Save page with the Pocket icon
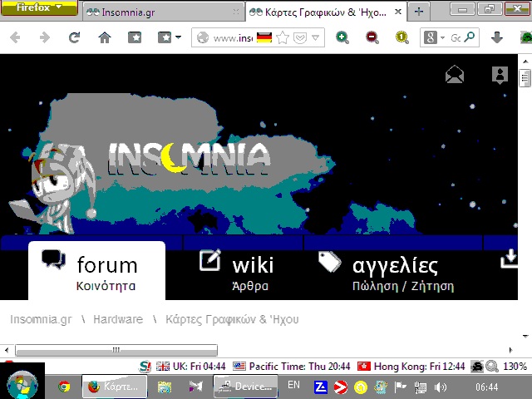The width and height of the screenshot is (532, 399). coord(300,37)
